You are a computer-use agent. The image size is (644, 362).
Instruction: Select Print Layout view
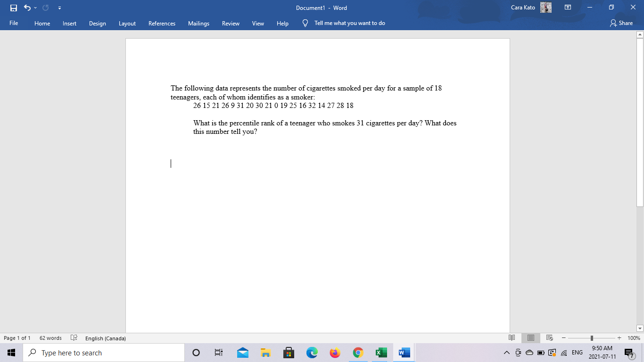click(530, 338)
